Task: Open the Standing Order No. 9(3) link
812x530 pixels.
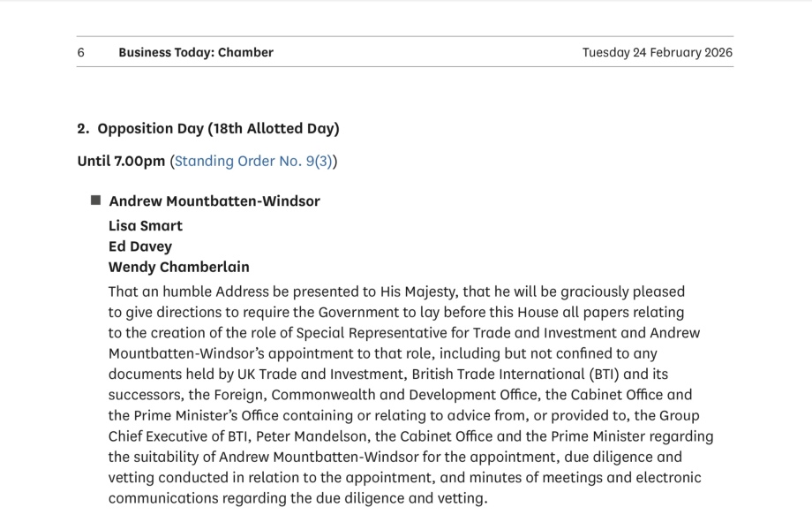Action: [x=253, y=161]
